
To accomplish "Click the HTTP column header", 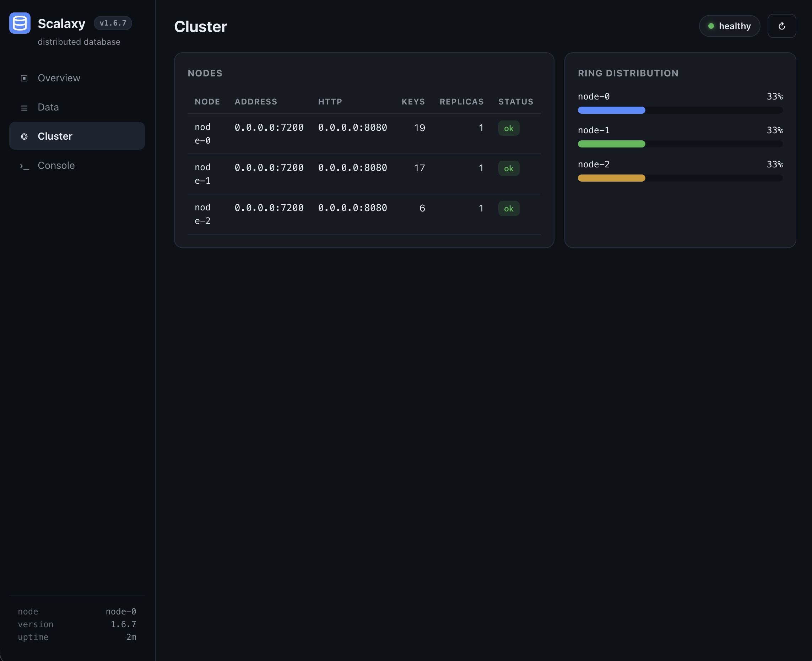I will pos(330,102).
